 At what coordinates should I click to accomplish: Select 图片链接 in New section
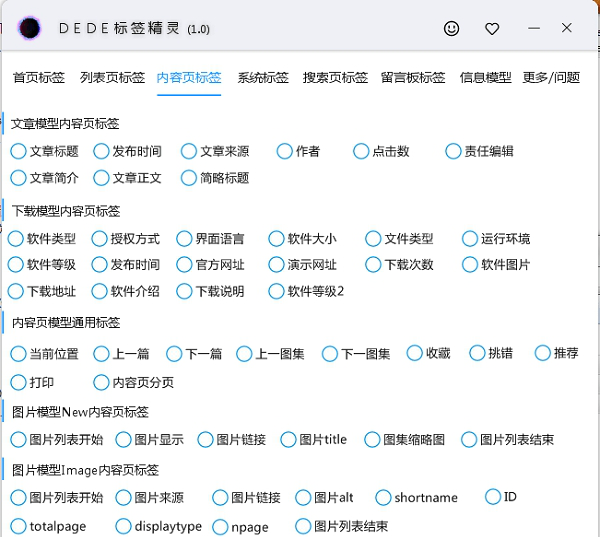pos(205,440)
